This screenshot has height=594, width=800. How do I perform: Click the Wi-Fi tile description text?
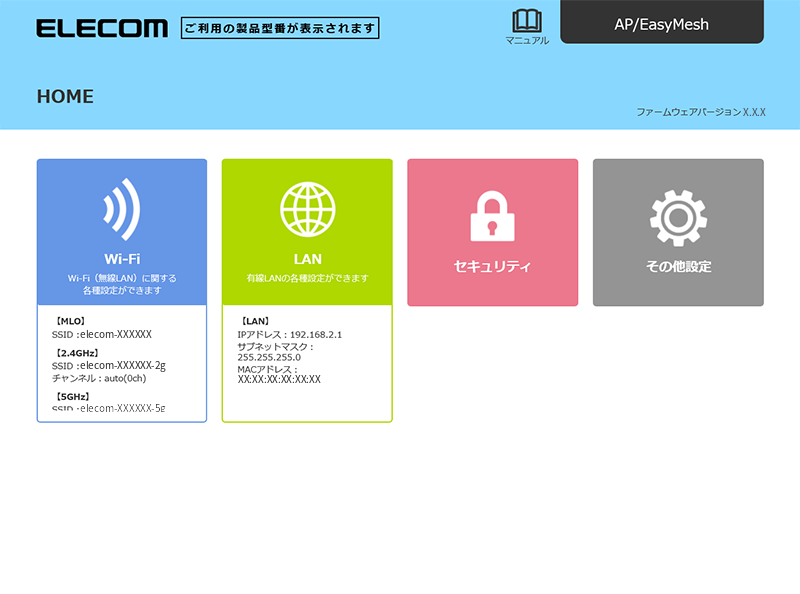pyautogui.click(x=122, y=284)
